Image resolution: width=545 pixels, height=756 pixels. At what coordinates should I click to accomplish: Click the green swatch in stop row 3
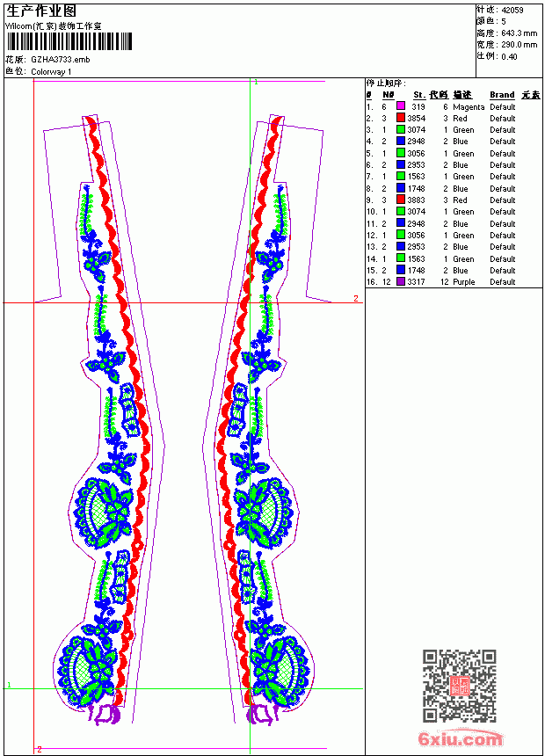[x=401, y=130]
